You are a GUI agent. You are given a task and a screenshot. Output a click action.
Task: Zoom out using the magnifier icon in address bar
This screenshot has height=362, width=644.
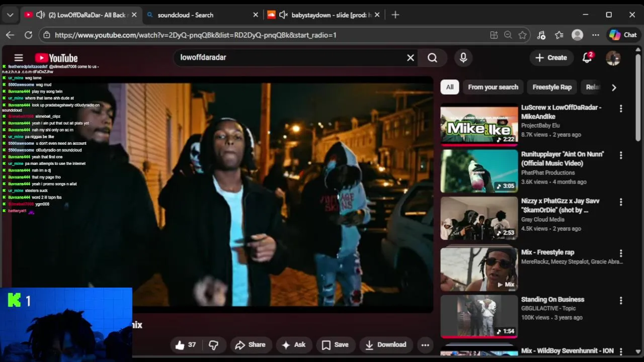click(x=508, y=35)
